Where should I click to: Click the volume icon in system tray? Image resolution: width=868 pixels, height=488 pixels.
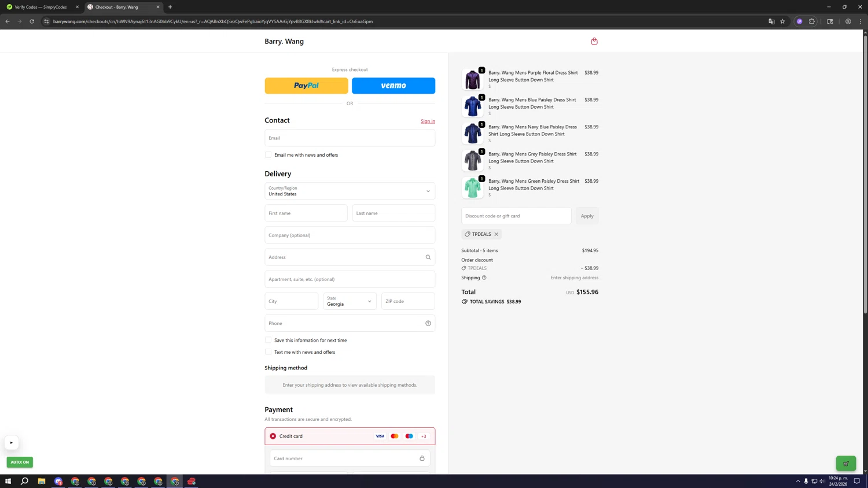[x=822, y=481]
